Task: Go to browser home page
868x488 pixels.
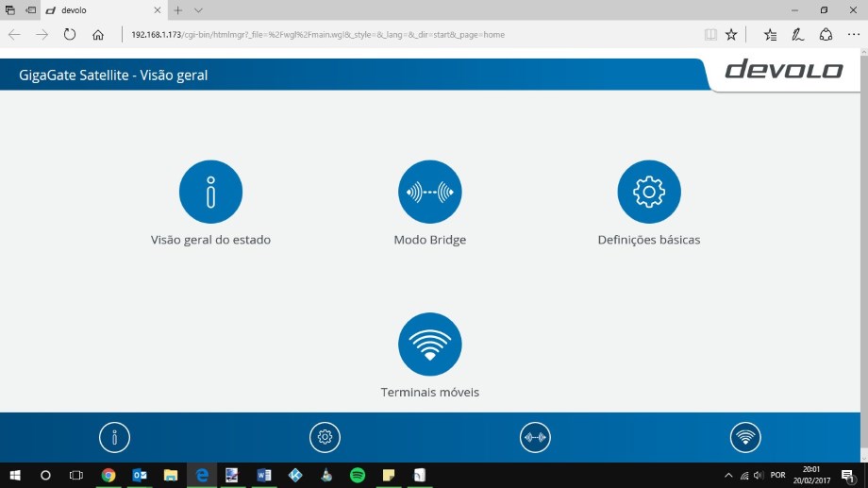Action: pos(98,35)
